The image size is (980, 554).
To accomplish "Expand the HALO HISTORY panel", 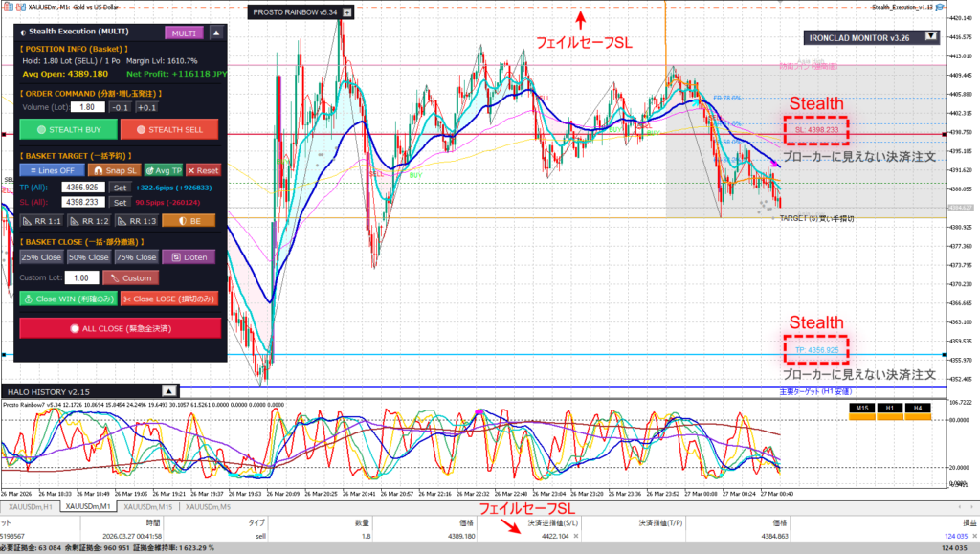I will coord(168,390).
